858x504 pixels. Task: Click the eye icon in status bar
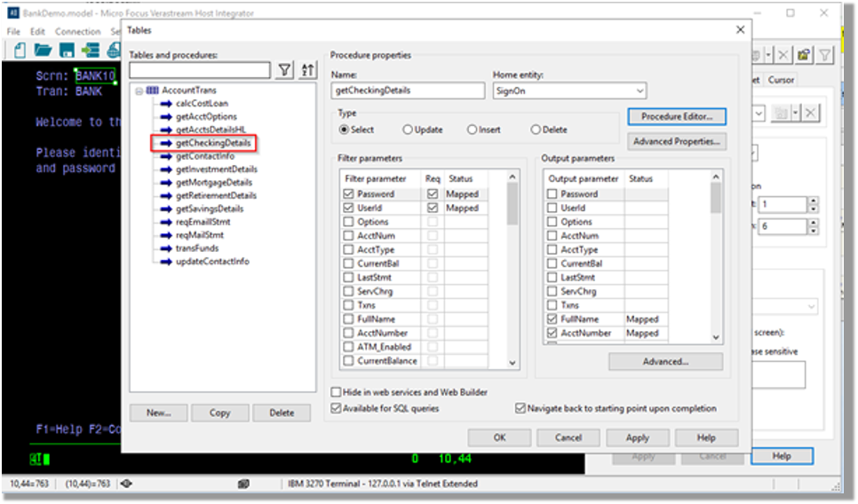(x=126, y=484)
